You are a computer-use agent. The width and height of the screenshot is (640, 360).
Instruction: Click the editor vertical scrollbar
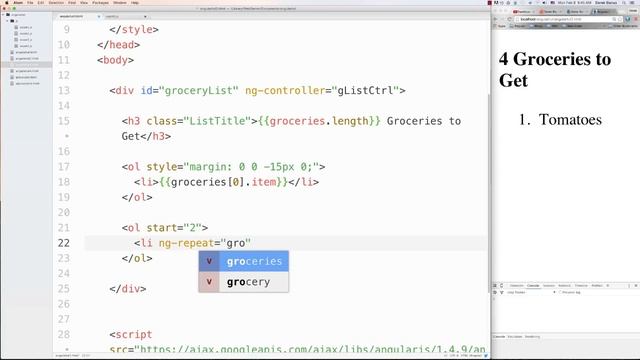pyautogui.click(x=489, y=192)
